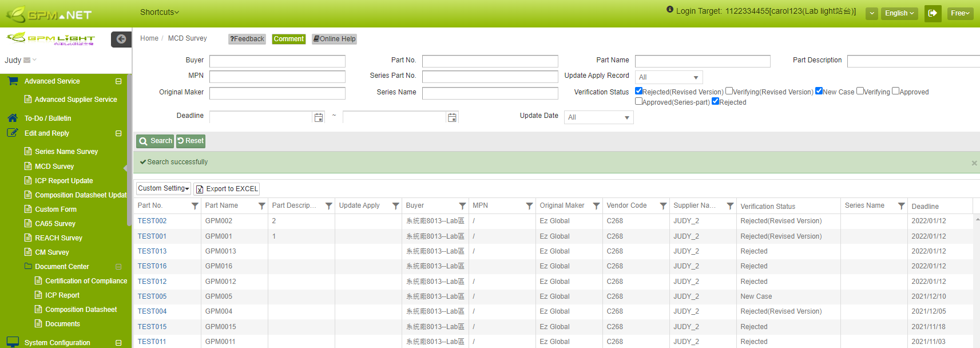
Task: Filter the Supplier Name column
Action: tap(731, 205)
